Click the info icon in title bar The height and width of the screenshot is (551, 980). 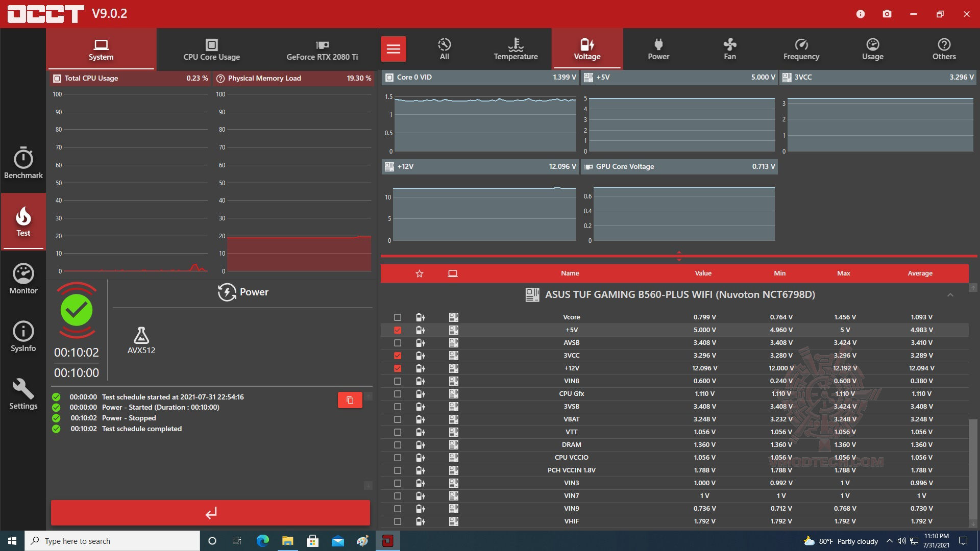pos(861,14)
